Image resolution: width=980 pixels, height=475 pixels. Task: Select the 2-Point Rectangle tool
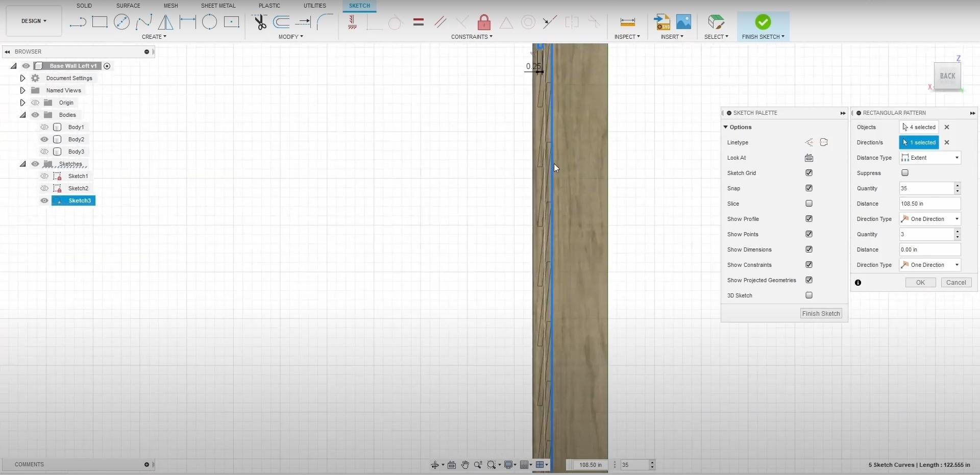pos(100,22)
